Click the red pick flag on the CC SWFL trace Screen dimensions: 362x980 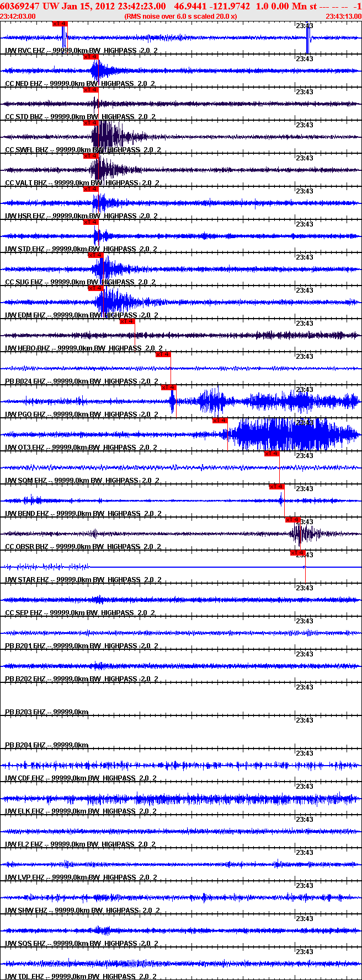click(91, 123)
